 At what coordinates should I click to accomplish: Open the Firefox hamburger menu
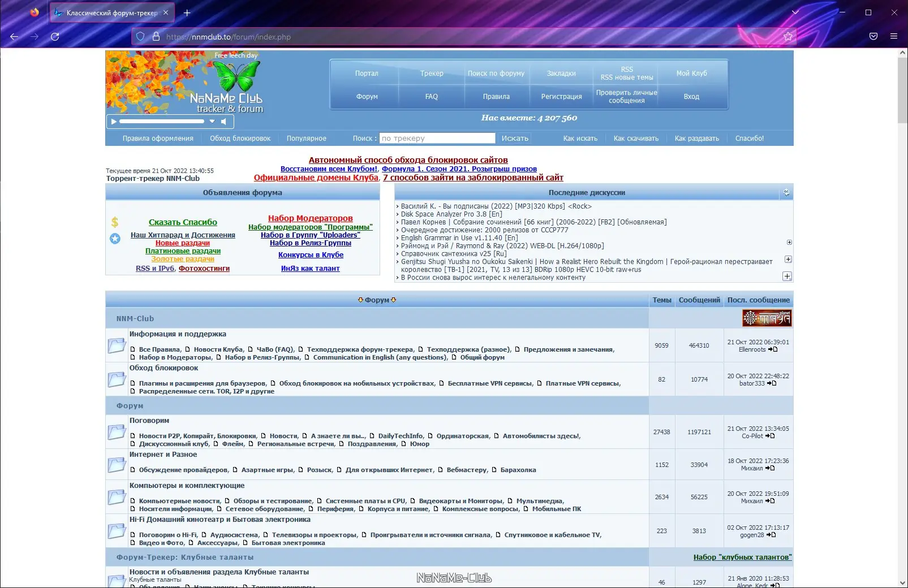pyautogui.click(x=894, y=37)
